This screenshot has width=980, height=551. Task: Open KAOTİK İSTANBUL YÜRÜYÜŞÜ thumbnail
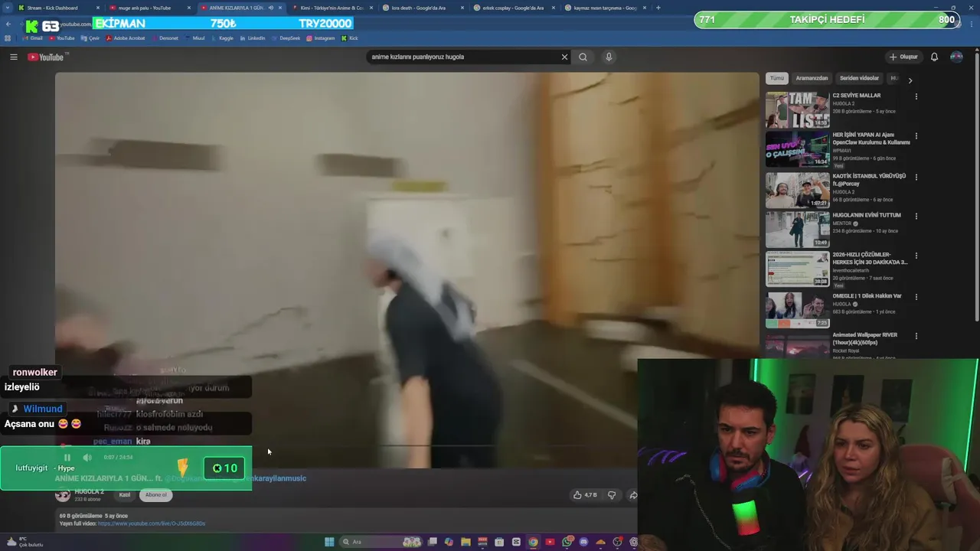click(797, 190)
